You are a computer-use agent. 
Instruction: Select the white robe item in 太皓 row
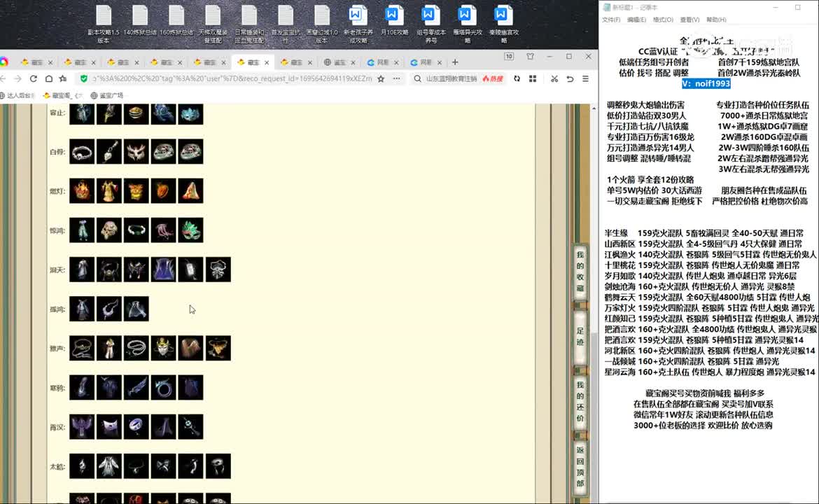tap(109, 466)
